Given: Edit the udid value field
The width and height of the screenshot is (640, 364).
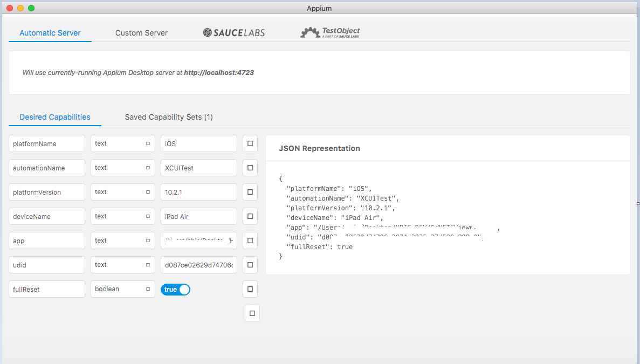Looking at the screenshot, I should (199, 265).
